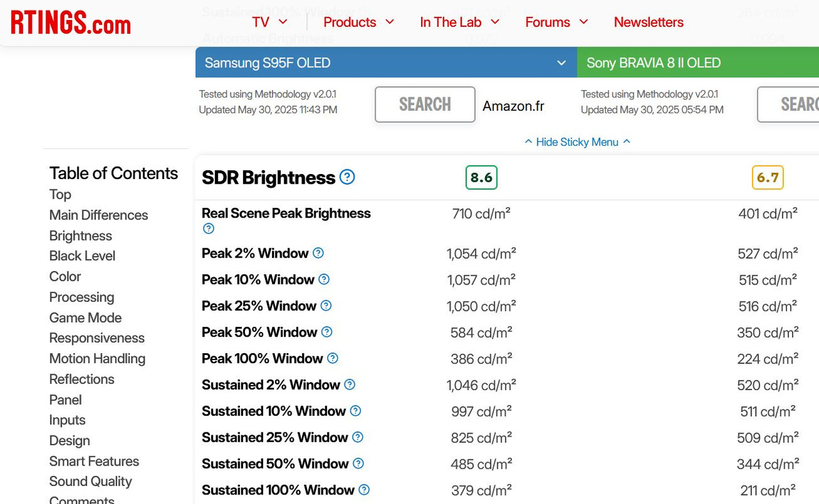Show help for Peak 10% Window

324,280
